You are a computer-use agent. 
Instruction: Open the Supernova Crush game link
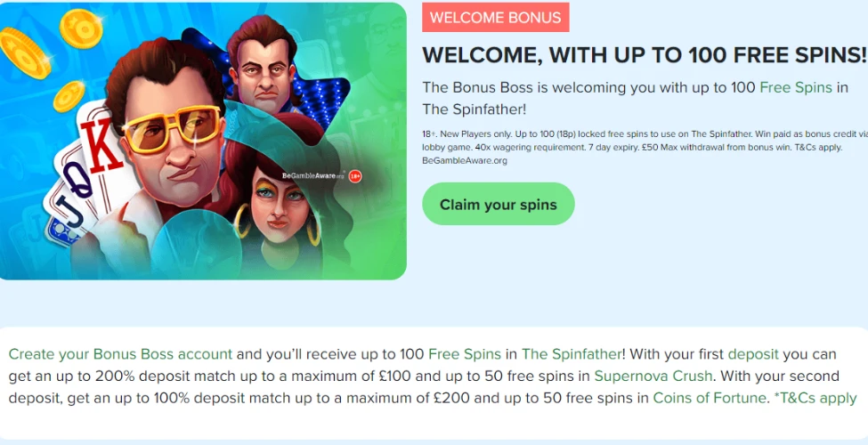653,376
